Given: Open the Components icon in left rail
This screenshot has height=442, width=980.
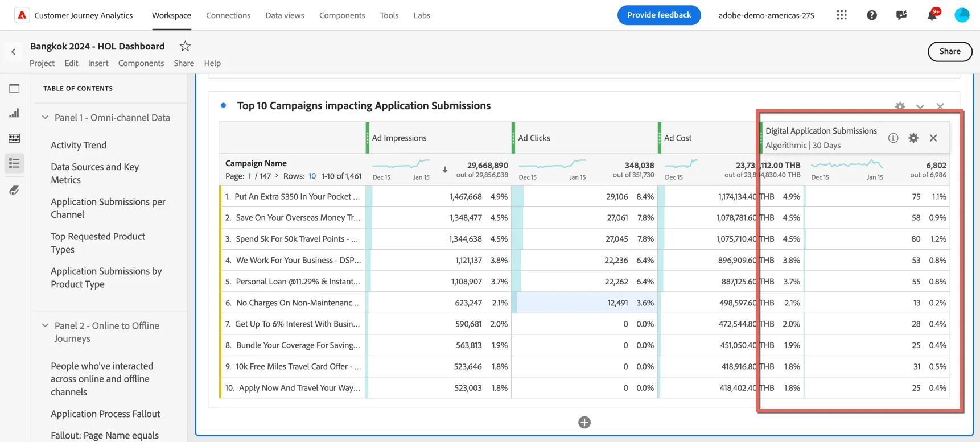Looking at the screenshot, I should [14, 138].
